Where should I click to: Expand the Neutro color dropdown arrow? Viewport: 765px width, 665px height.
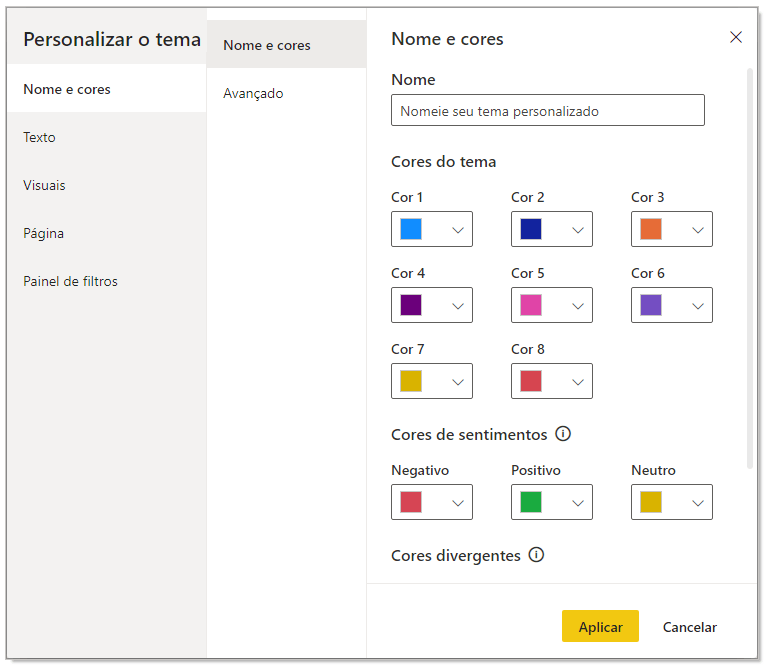[x=698, y=503]
